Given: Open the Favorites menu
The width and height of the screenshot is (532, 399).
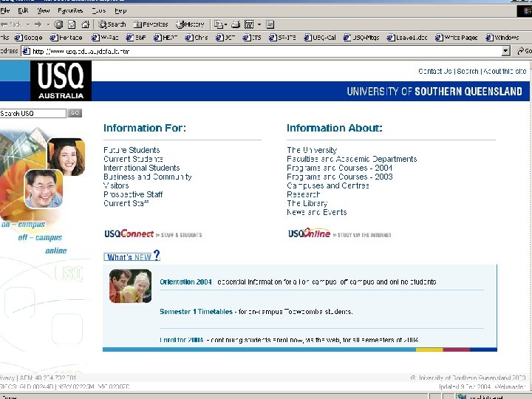Looking at the screenshot, I should tap(70, 10).
